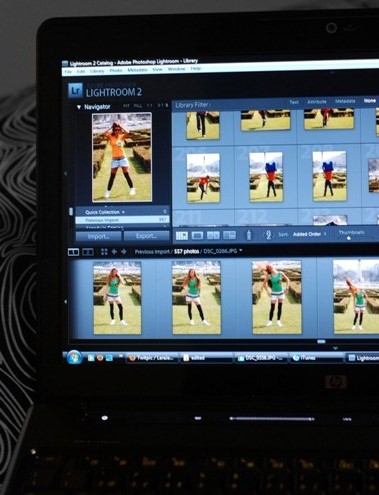
Task: Add Quick Collection as target via plus sign
Action: (123, 212)
